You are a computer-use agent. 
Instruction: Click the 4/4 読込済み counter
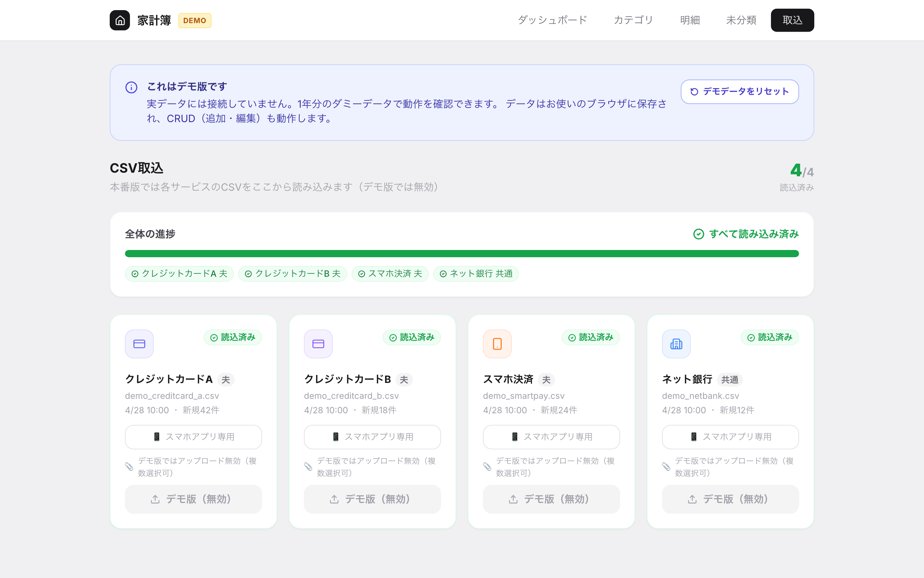tap(797, 177)
